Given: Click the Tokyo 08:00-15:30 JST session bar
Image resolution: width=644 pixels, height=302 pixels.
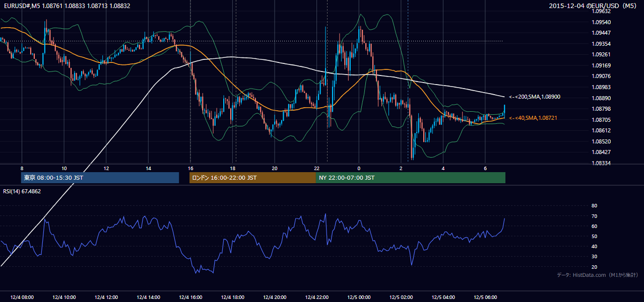Looking at the screenshot, I should point(100,178).
